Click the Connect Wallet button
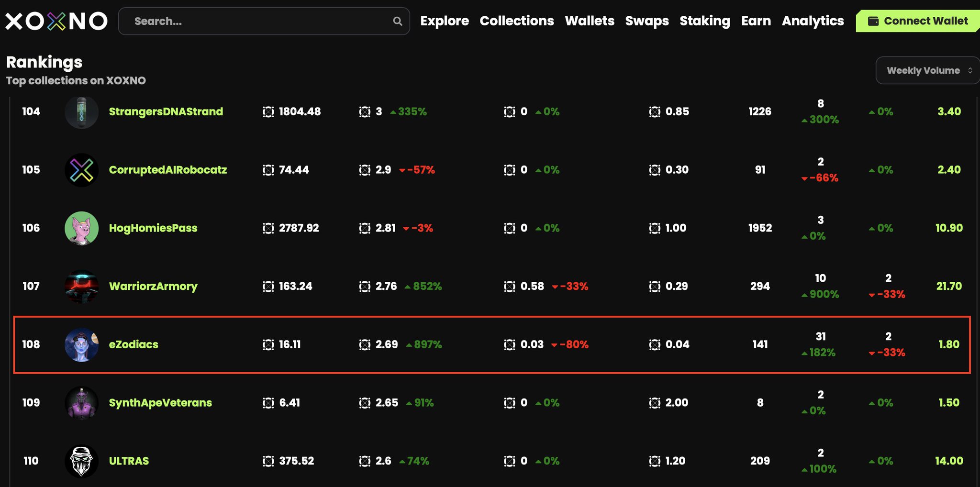Viewport: 980px width, 487px height. coord(918,21)
